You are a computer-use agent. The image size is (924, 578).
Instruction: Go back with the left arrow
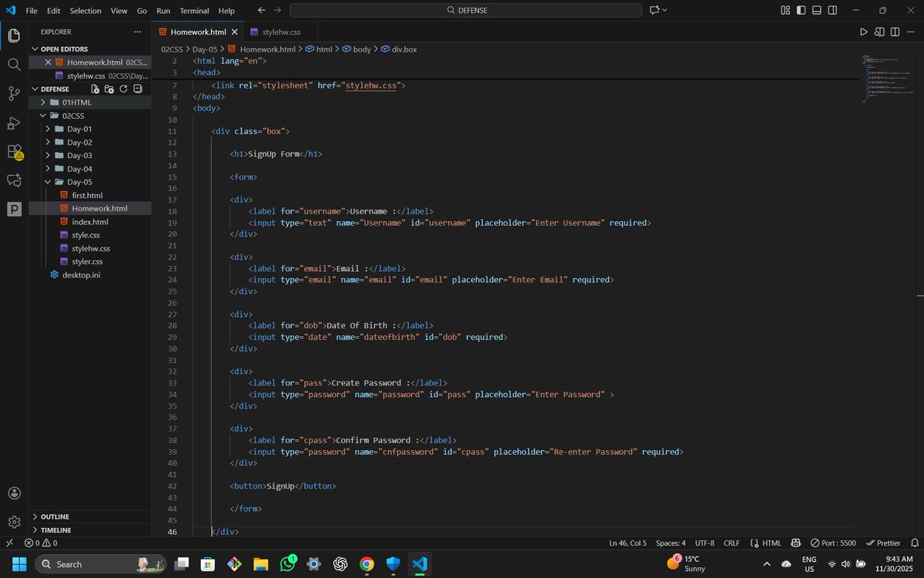coord(261,10)
